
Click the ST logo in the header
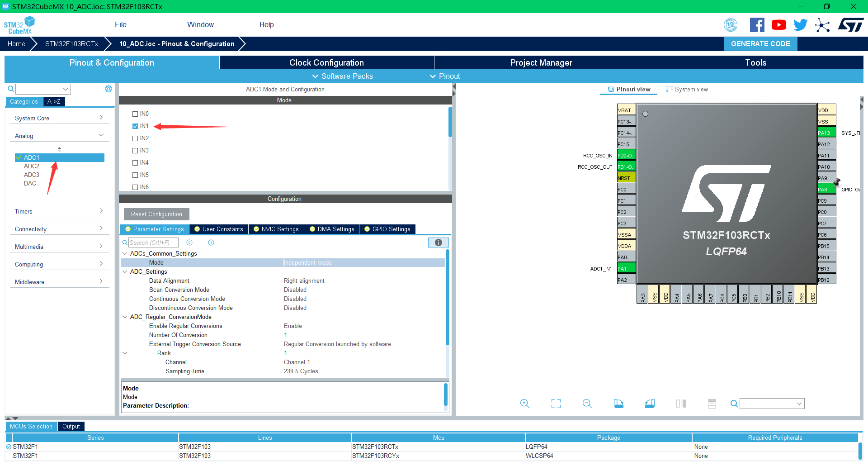[x=851, y=25]
